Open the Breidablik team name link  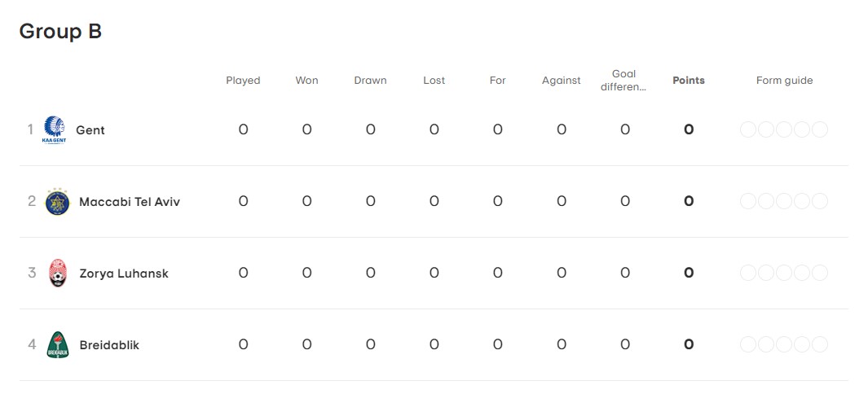[x=109, y=345]
